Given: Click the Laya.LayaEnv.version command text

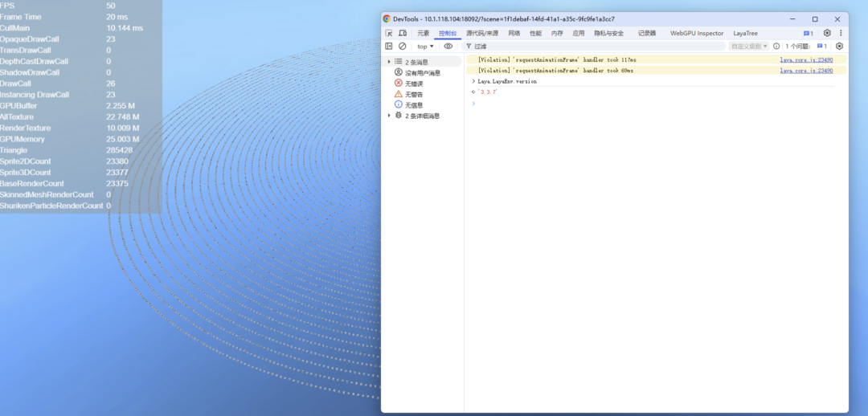Looking at the screenshot, I should click(x=507, y=81).
